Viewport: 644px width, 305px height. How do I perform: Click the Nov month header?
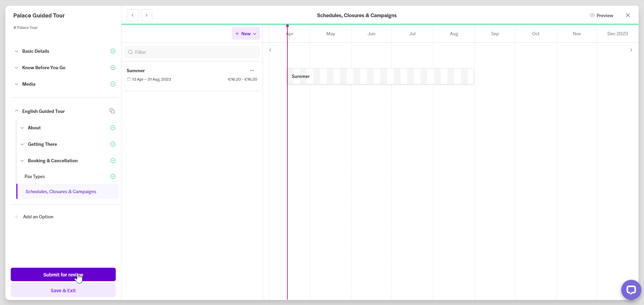pyautogui.click(x=577, y=34)
